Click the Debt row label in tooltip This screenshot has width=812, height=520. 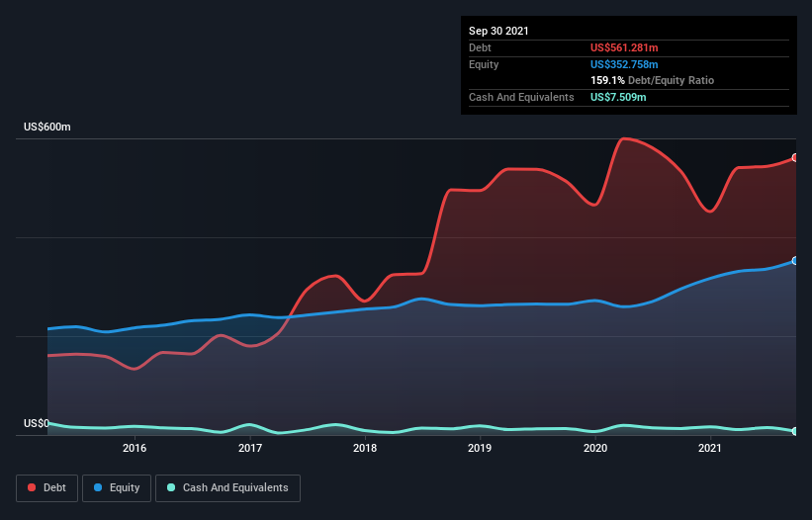point(480,48)
